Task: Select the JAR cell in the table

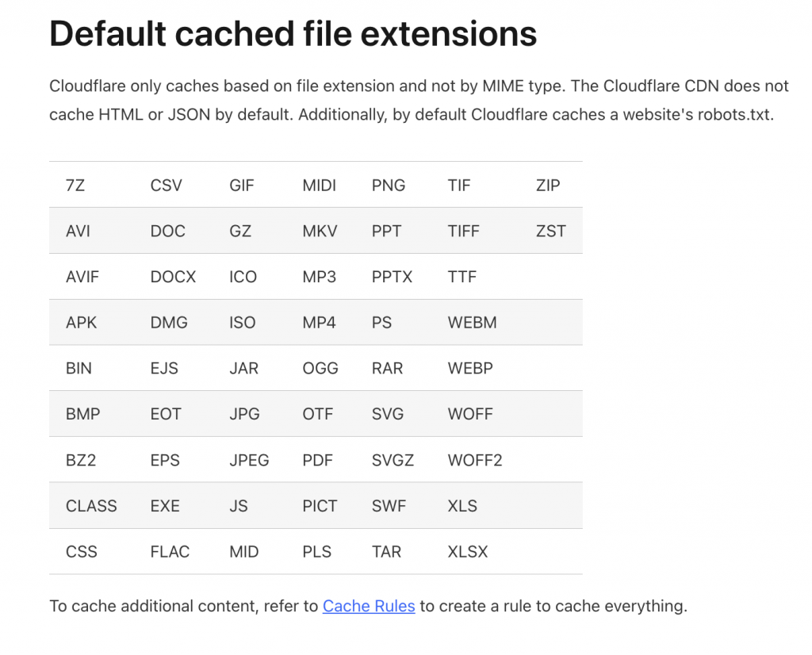Action: 244,368
